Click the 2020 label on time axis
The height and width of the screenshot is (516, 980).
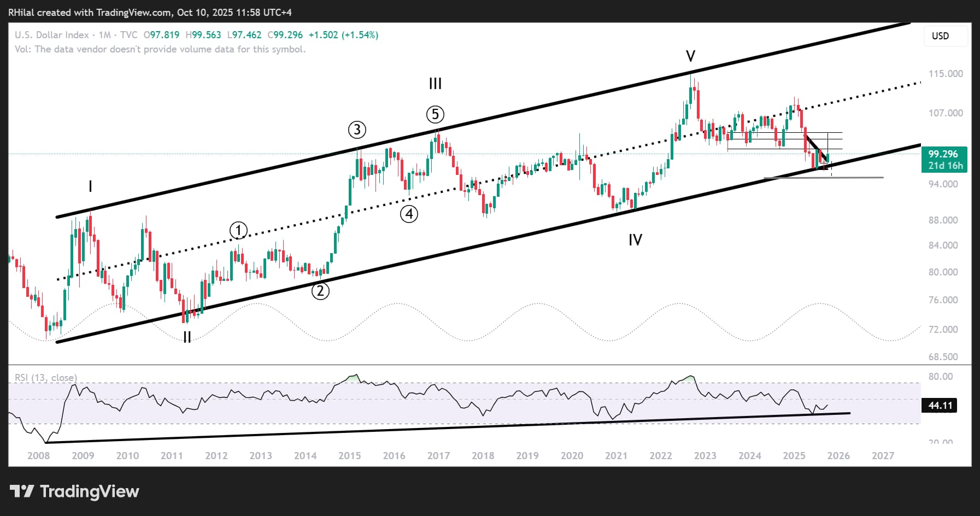point(572,456)
